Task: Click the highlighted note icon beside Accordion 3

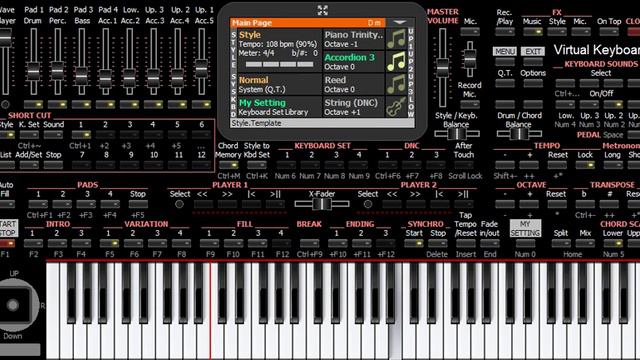Action: 396,62
